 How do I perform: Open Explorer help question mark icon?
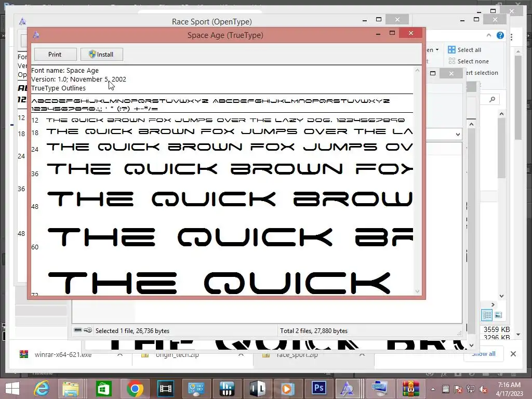500,35
